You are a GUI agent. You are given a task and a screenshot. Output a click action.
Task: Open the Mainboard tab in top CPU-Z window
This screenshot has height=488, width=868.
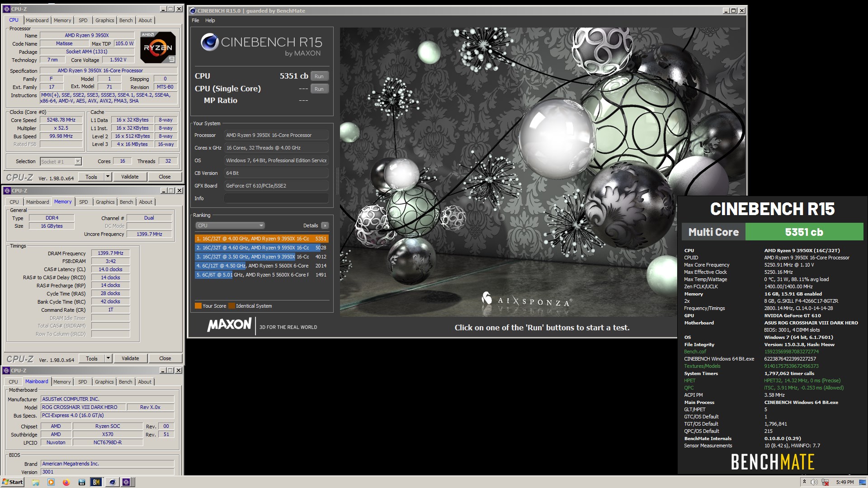(x=37, y=20)
